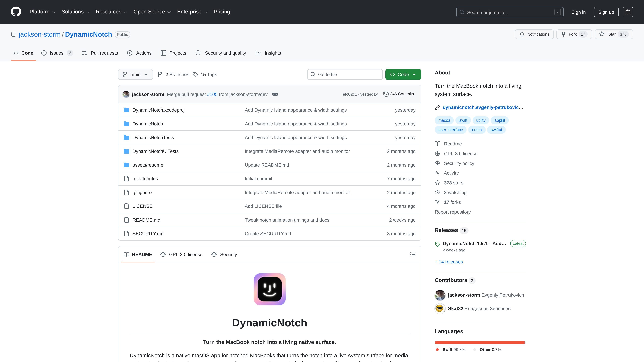This screenshot has width=644, height=362.
Task: Select the Security tab above README
Action: [224, 254]
